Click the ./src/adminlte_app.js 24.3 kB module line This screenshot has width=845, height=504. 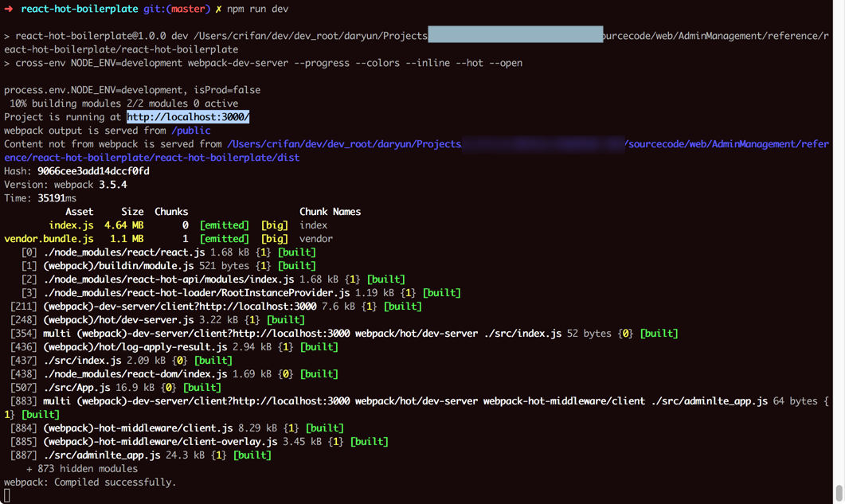(x=102, y=455)
